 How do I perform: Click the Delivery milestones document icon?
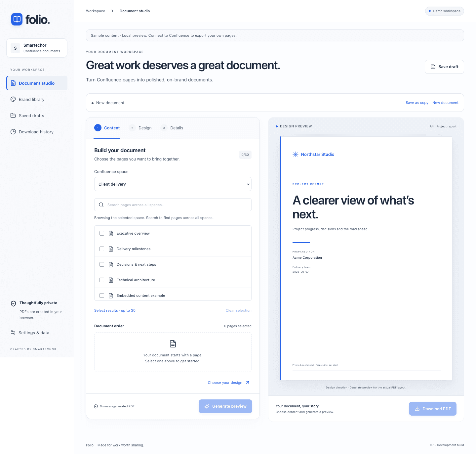coord(111,249)
